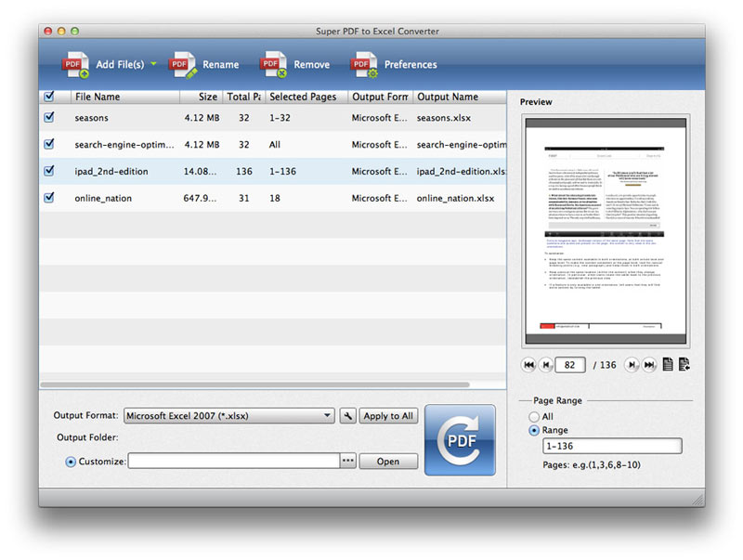Screen dimensions: 743x560
Task: Click the Rename PDF icon
Action: coord(182,65)
